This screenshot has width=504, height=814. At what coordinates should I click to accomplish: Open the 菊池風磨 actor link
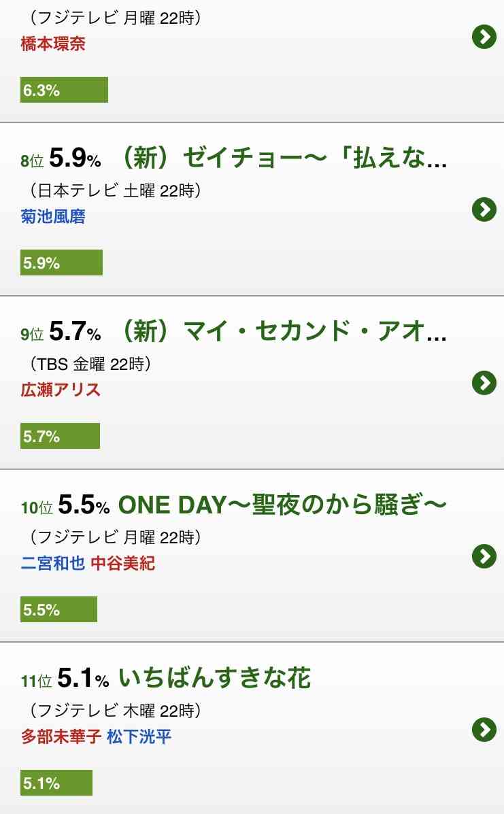53,216
